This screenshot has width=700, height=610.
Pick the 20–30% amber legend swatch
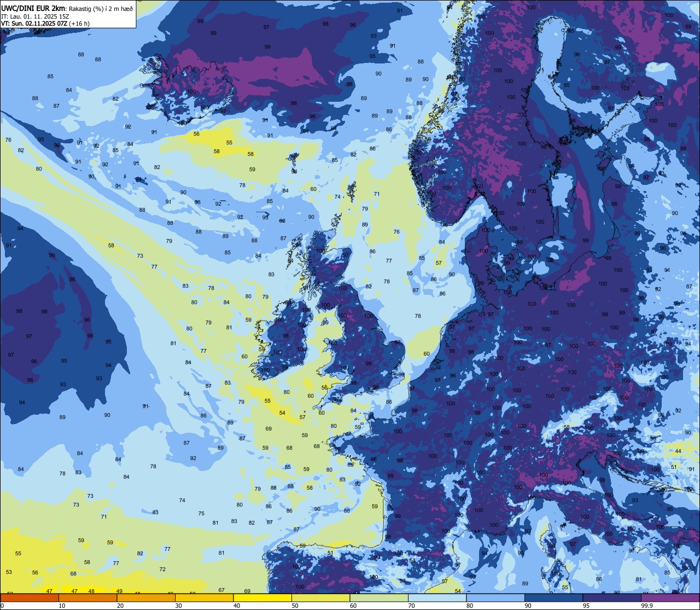click(146, 597)
